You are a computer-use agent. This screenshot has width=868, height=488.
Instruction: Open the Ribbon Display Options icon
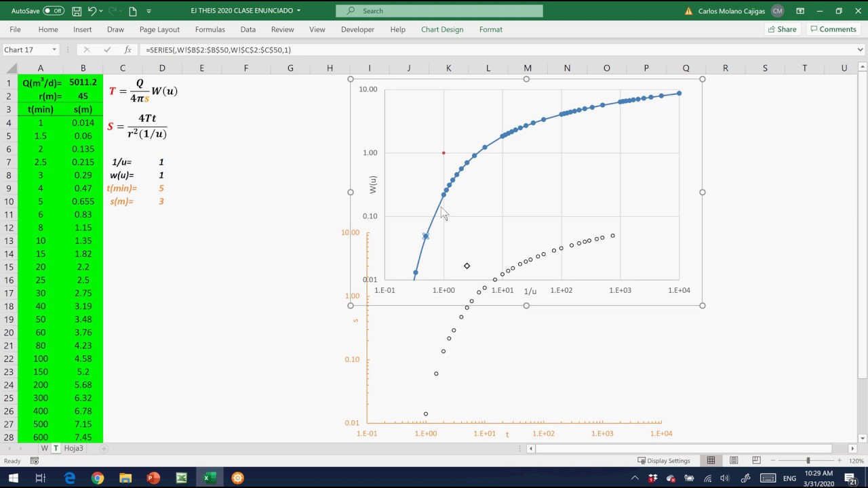tap(800, 11)
